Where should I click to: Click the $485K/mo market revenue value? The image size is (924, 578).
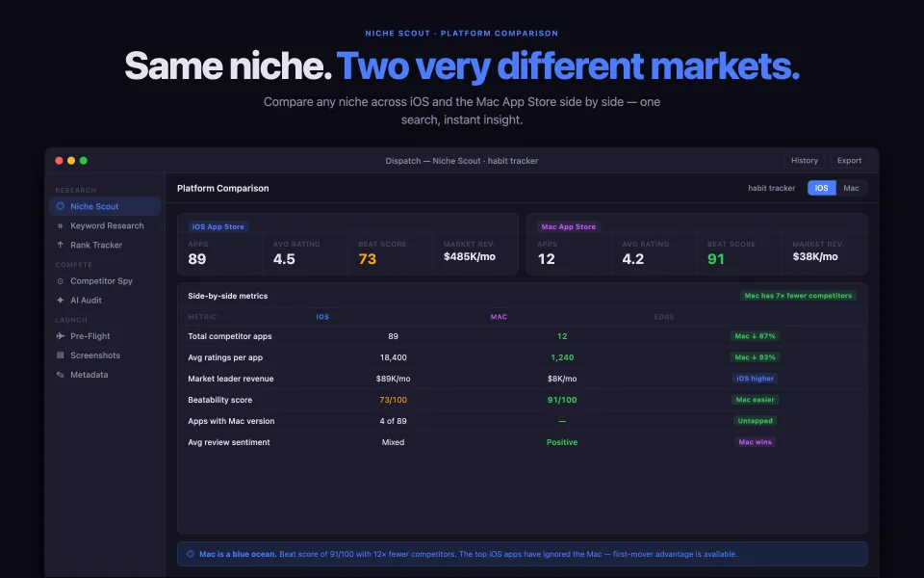point(469,256)
